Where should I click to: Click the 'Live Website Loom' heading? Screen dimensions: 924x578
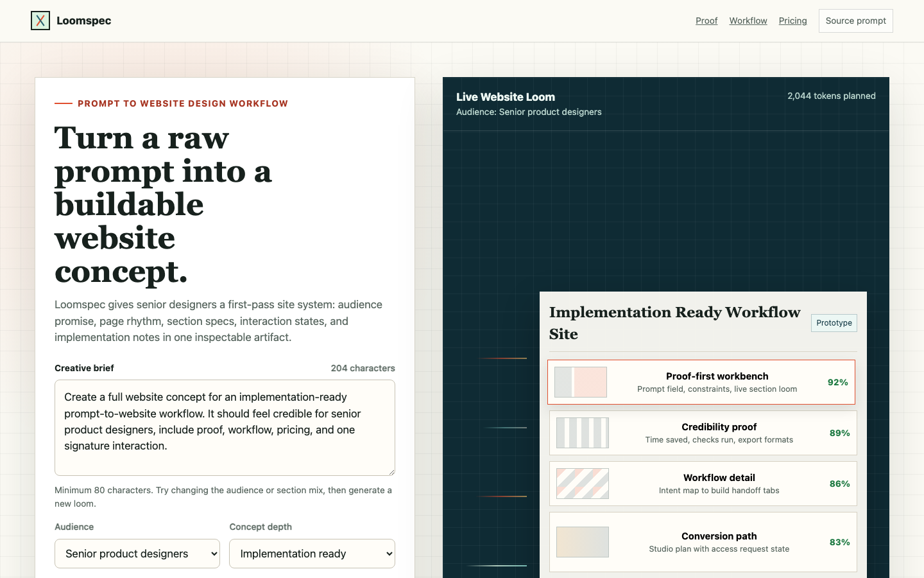(x=506, y=97)
